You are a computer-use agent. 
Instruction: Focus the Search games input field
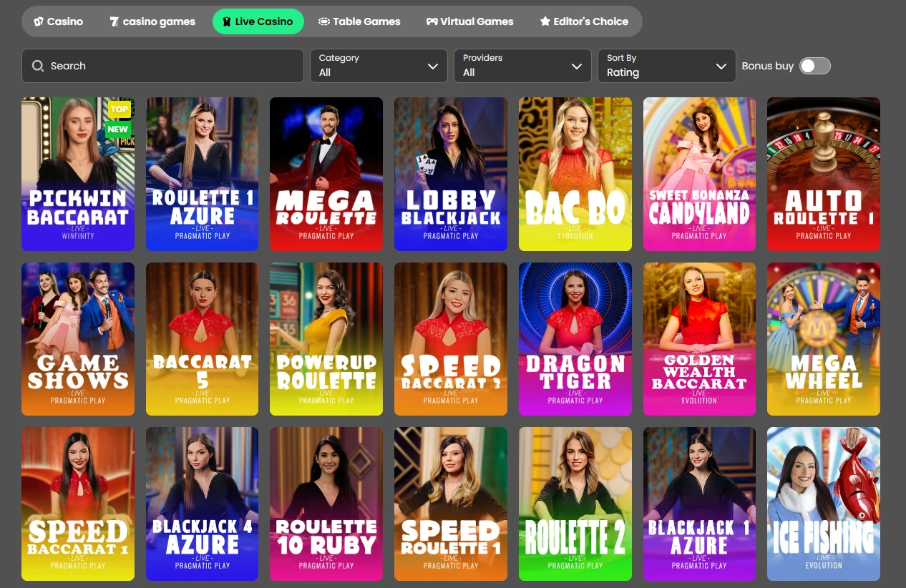[x=163, y=66]
